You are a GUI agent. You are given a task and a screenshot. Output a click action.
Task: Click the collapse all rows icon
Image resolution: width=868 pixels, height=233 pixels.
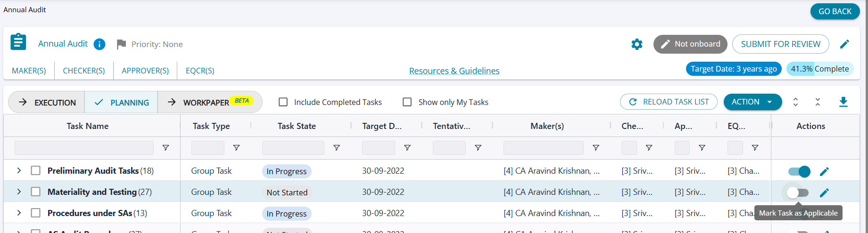coord(818,102)
